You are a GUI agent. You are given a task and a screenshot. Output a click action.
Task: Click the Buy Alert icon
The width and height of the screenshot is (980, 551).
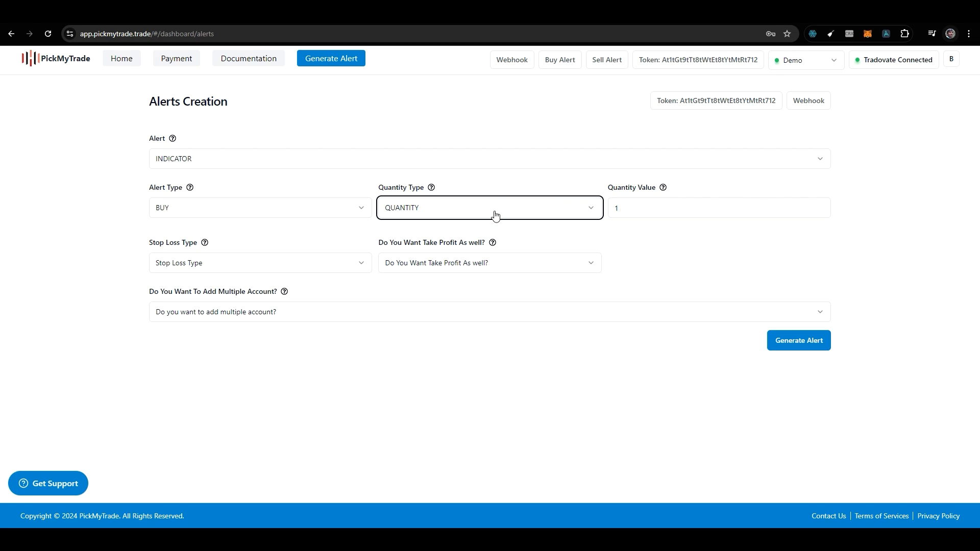coord(560,60)
